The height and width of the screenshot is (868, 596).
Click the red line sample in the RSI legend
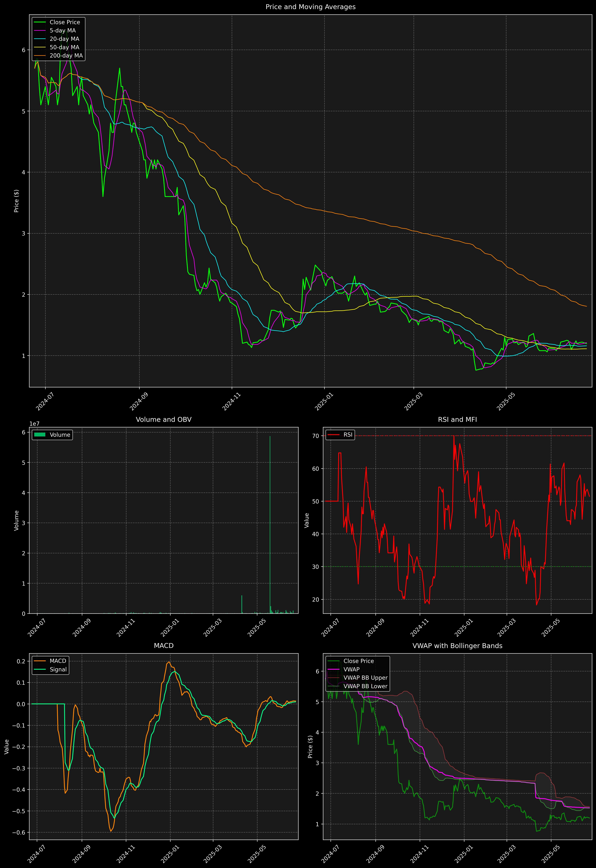(x=333, y=435)
